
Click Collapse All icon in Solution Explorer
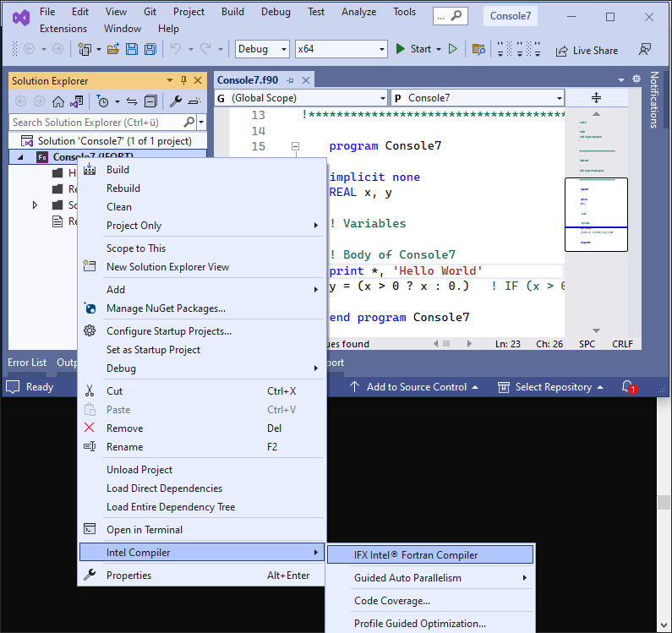point(150,101)
